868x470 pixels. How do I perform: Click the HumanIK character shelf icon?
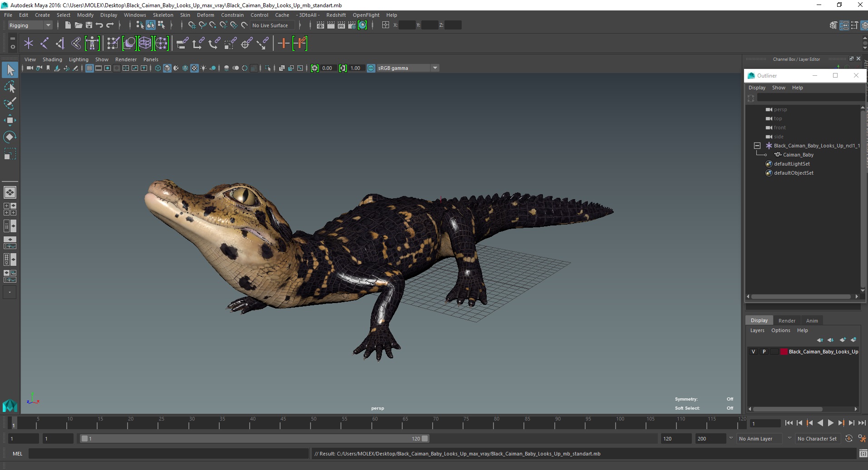(x=92, y=44)
